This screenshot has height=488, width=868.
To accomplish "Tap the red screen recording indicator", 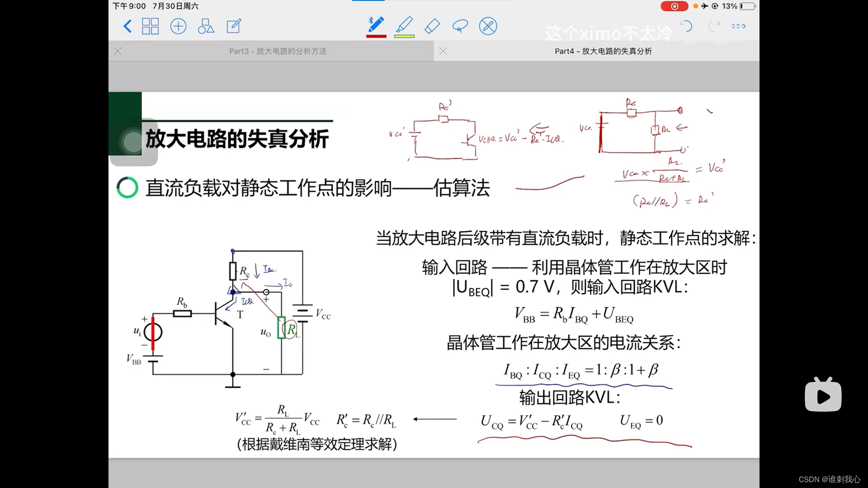I will 674,6.
